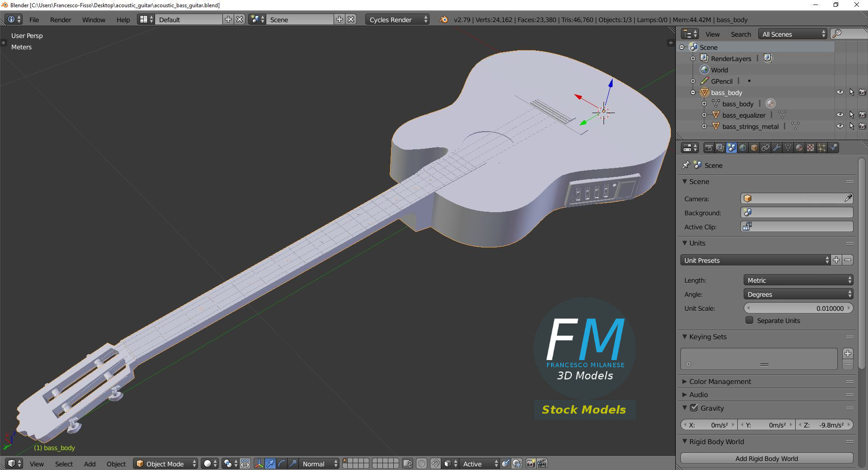Screen dimensions: 868x470
Task: Expand the Color Management panel
Action: [720, 381]
